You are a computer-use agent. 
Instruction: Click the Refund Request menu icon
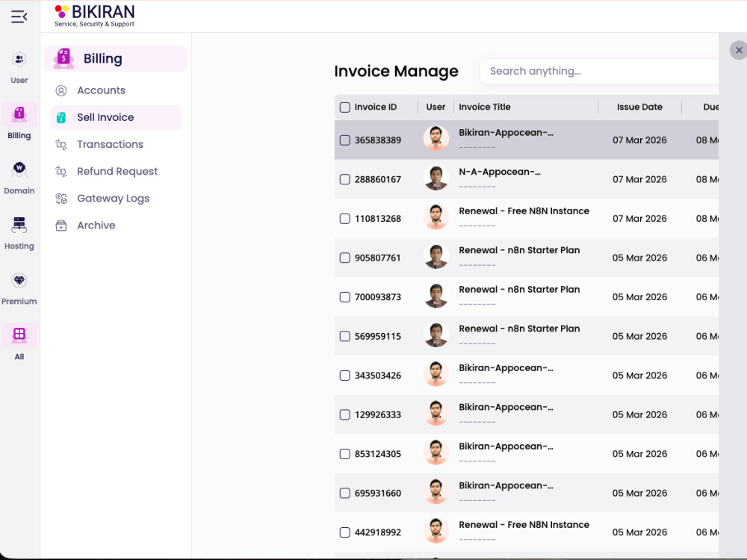pyautogui.click(x=61, y=172)
